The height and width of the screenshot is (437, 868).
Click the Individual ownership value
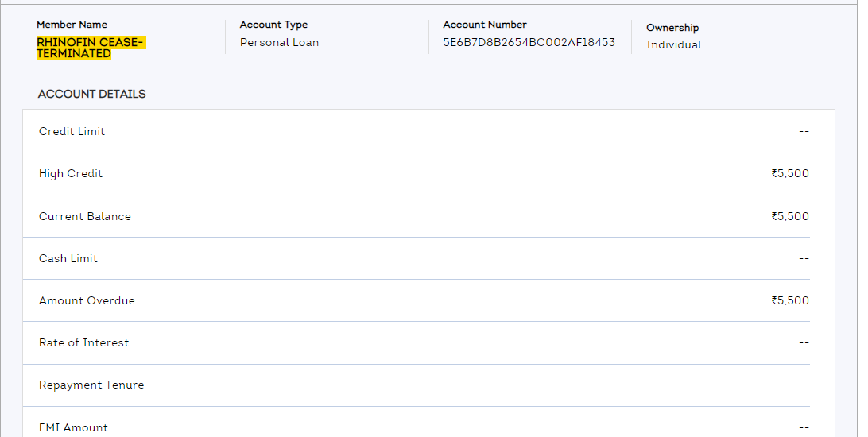pyautogui.click(x=673, y=45)
